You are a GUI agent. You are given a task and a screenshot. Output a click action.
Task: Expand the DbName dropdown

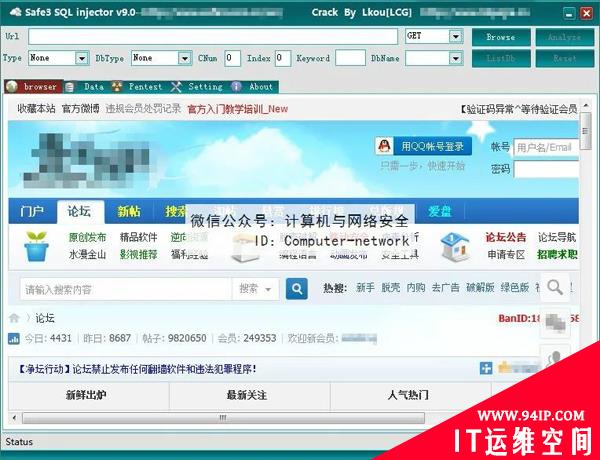pos(455,59)
